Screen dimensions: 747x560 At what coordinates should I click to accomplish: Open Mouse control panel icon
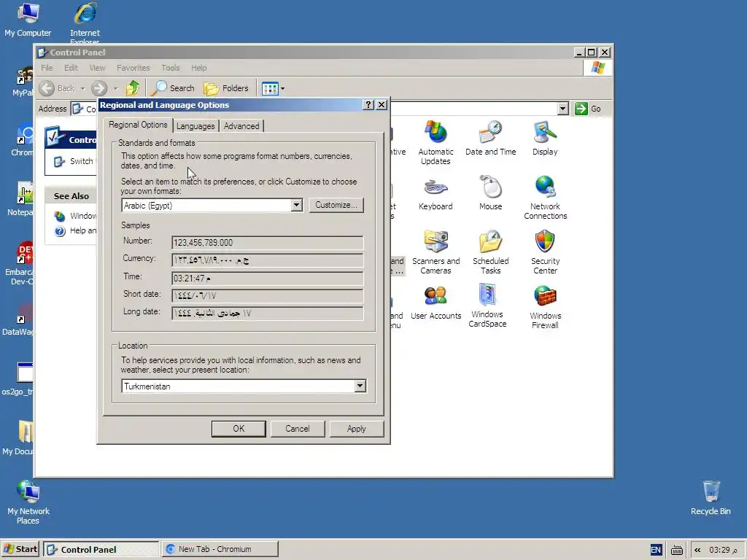(x=490, y=193)
